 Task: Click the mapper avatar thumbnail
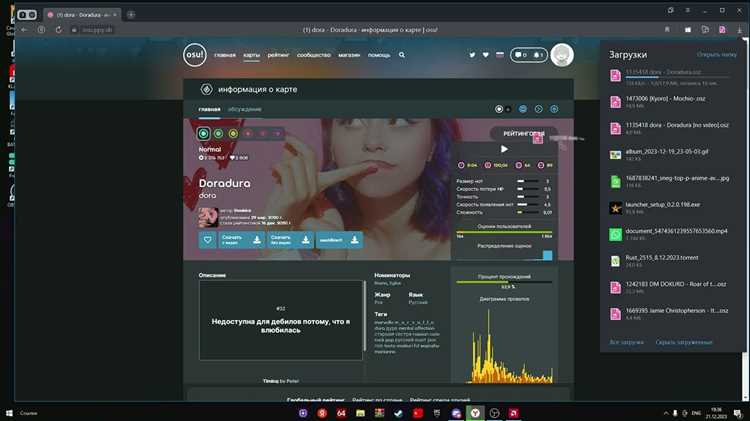208,217
